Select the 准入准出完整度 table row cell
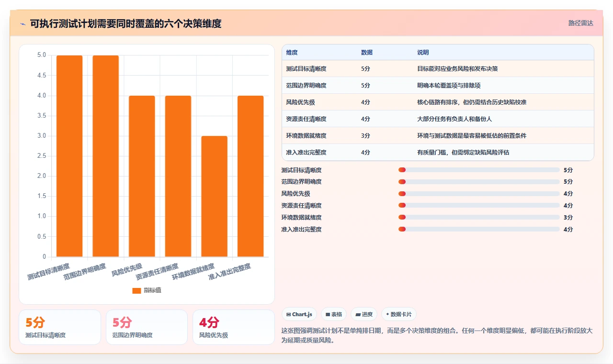This screenshot has height=364, width=613. point(306,153)
